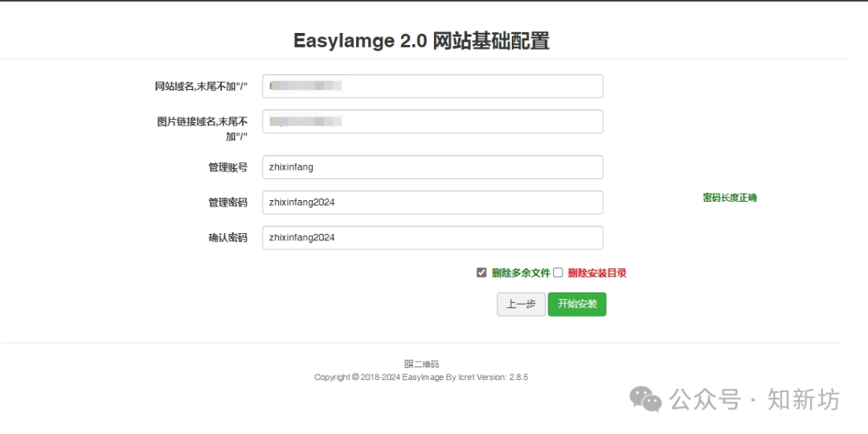Uncheck the 删除多余文件 checkbox
Image resolution: width=868 pixels, height=434 pixels.
click(x=481, y=272)
